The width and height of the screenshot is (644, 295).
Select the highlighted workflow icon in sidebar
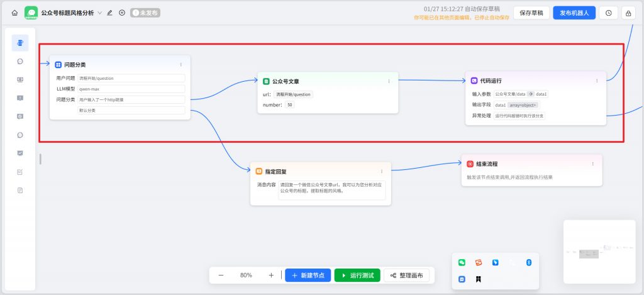pos(20,43)
